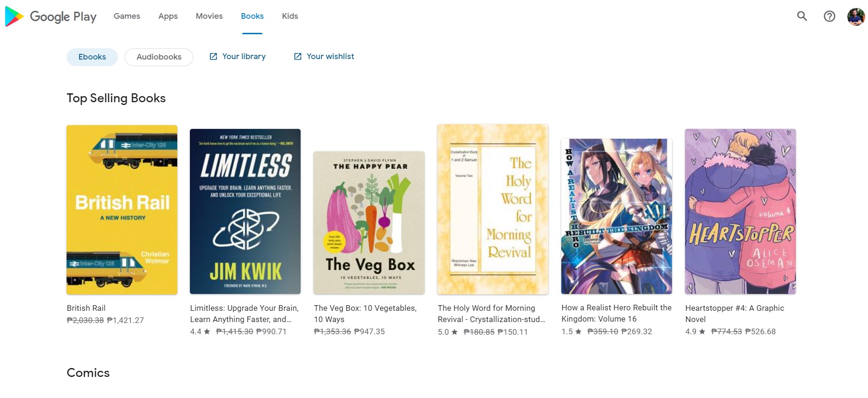Open The Veg Box book cover

point(369,223)
